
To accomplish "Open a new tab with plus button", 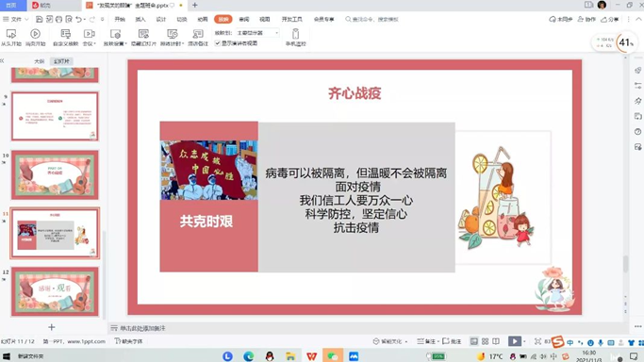I will (194, 6).
